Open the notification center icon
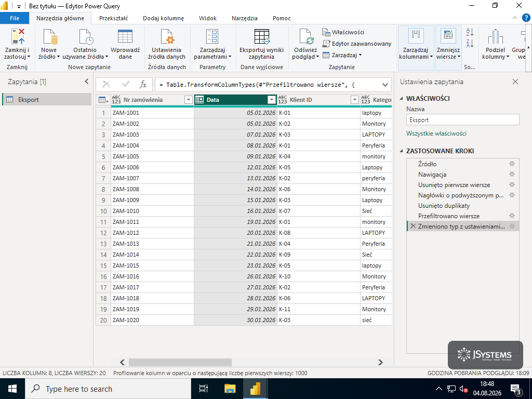The width and height of the screenshot is (532, 399). click(x=515, y=389)
